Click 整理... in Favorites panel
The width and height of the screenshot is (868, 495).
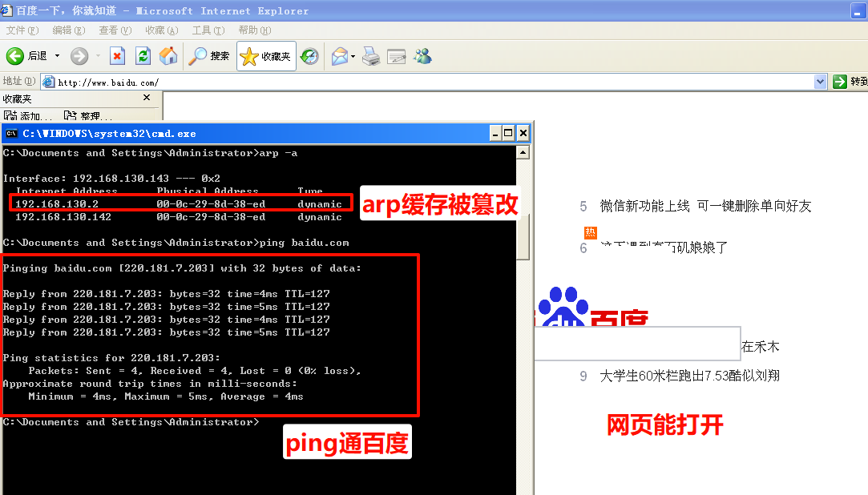click(x=88, y=115)
